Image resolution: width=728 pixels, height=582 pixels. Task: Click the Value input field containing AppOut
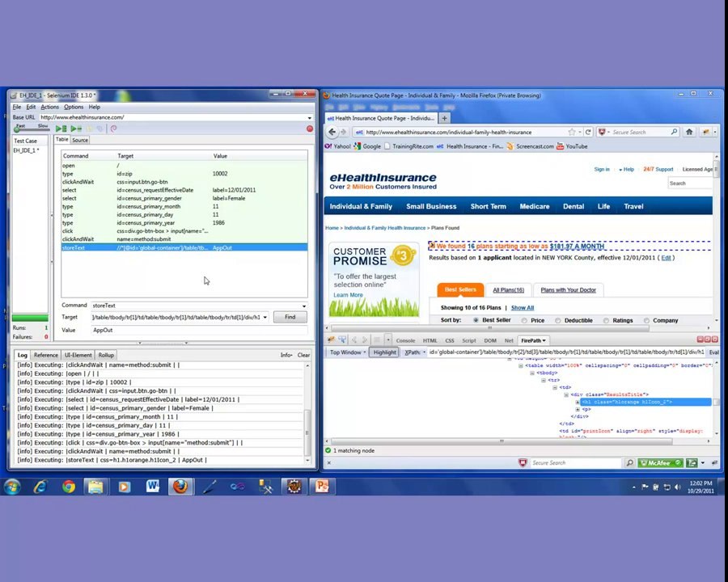tap(199, 330)
